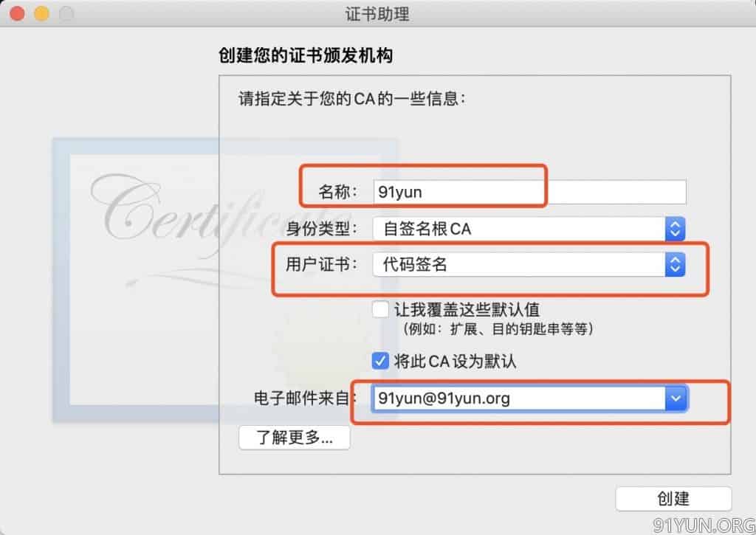Minimize the window using yellow button
This screenshot has height=535, width=756.
tap(42, 13)
